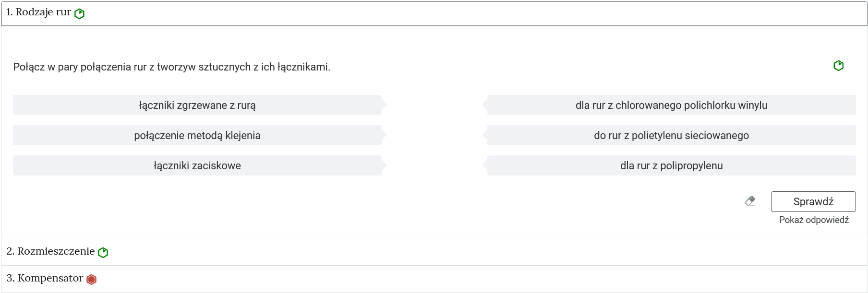Click the arrow connector before "do rur z polietylenu sieciowanego"
868x293 pixels.
[484, 135]
